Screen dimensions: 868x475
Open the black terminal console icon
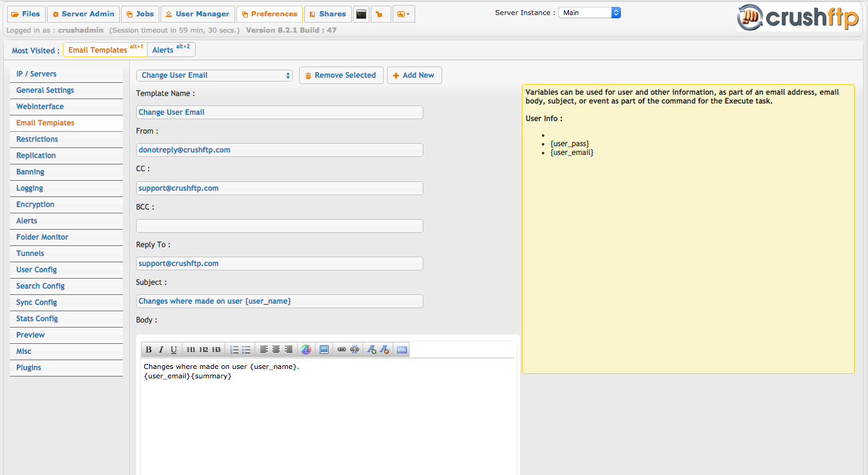click(x=361, y=14)
